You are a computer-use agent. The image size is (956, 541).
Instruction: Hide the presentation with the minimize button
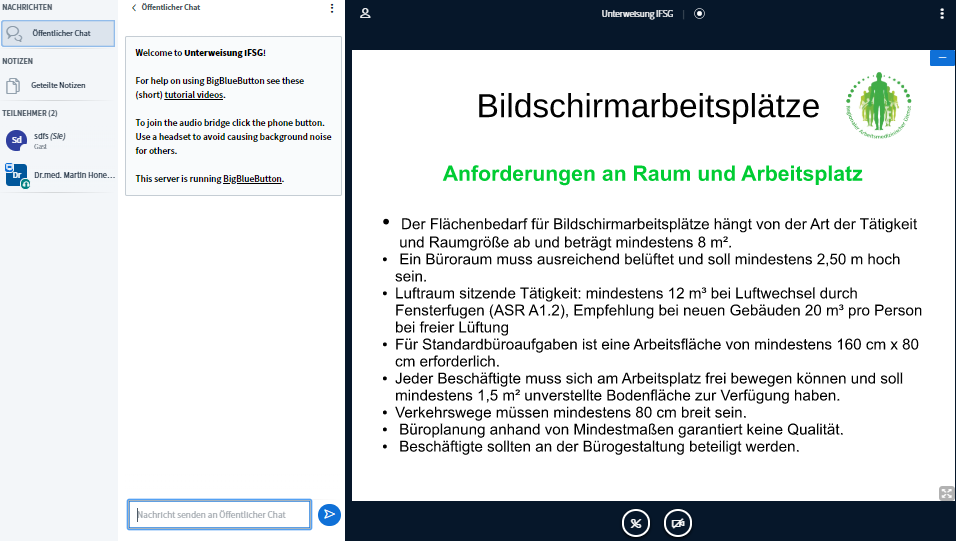pyautogui.click(x=942, y=57)
